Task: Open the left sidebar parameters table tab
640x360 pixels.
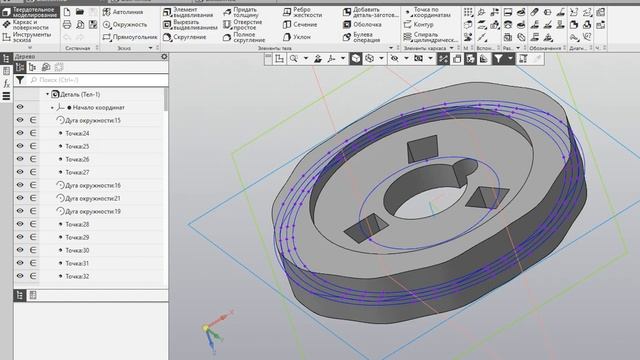Action: tap(6, 71)
